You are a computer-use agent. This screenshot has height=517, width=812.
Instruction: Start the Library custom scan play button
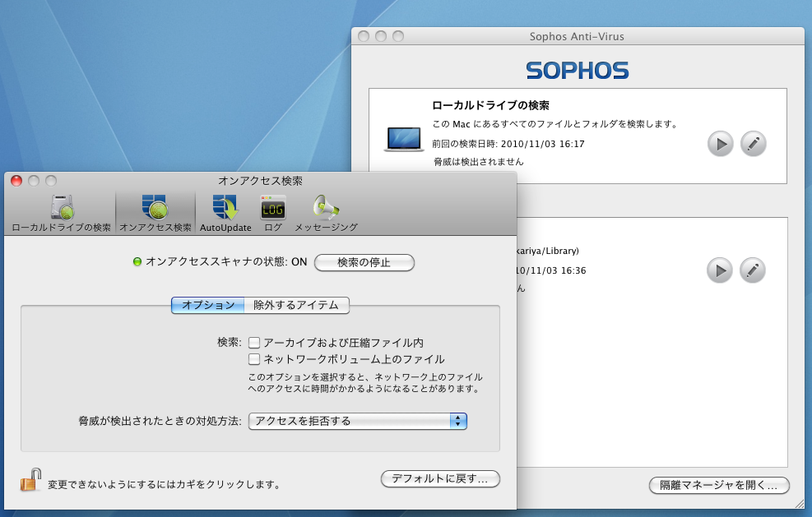[x=720, y=270]
